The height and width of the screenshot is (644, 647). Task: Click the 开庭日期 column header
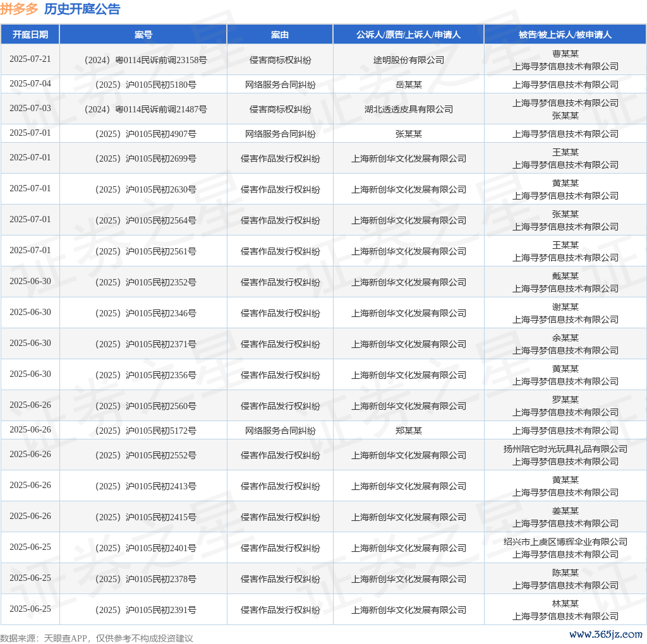tap(30, 35)
